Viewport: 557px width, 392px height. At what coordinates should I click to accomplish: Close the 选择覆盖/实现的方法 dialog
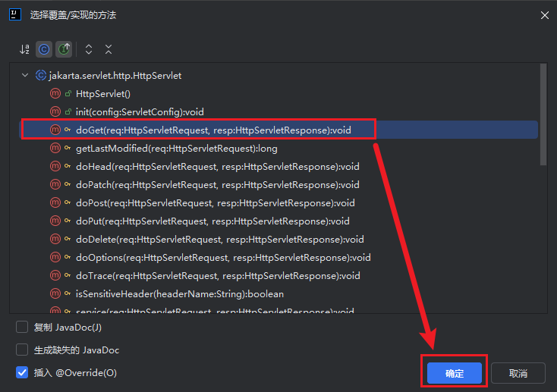(545, 15)
